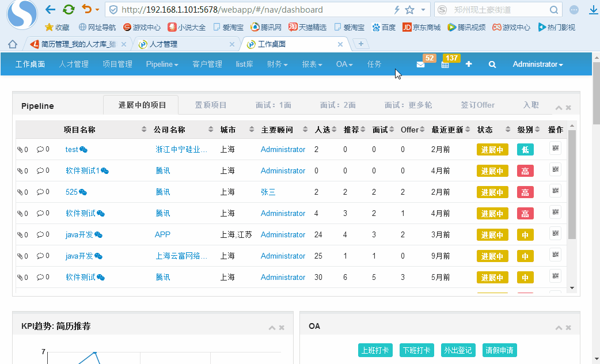Open the 京东商城 bookmark

[421, 27]
